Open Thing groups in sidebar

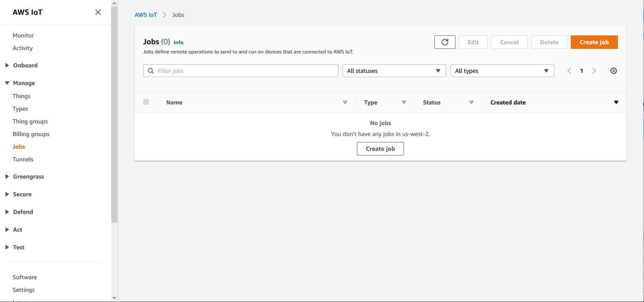[x=30, y=121]
